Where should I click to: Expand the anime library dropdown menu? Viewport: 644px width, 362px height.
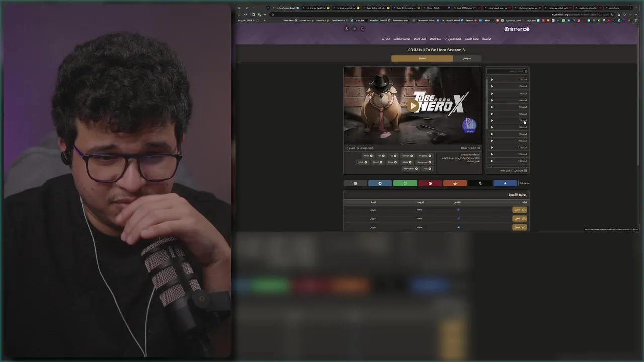(453, 39)
